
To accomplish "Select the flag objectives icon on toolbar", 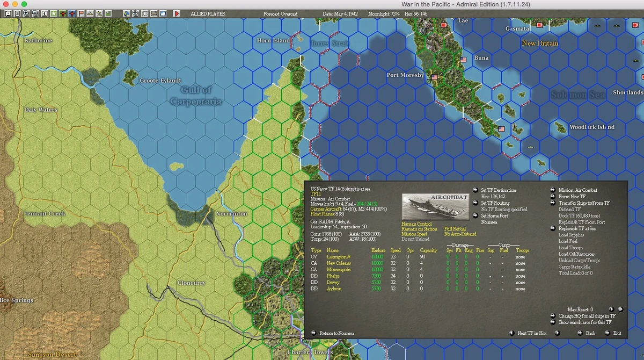I will point(80,14).
